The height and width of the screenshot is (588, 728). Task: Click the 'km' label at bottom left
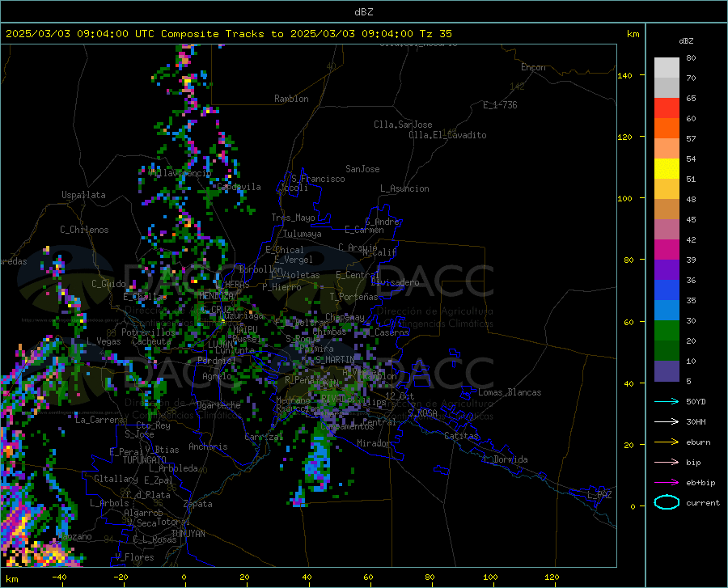[11, 579]
